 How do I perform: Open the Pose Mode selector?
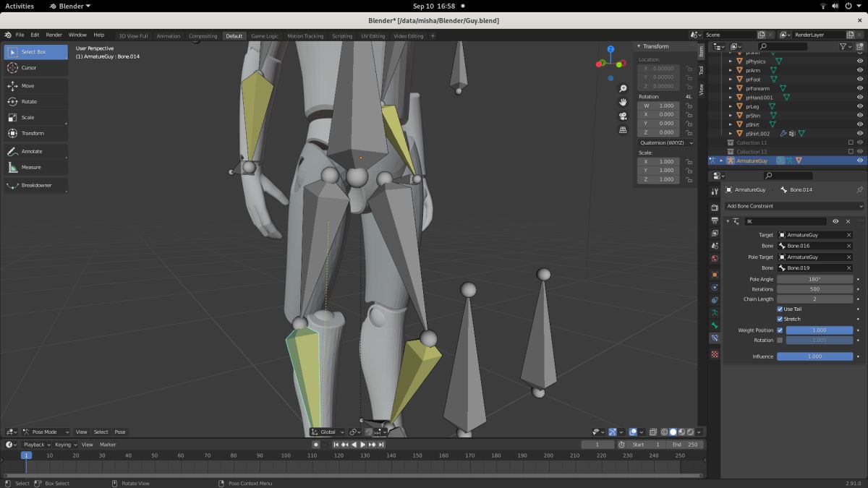point(45,432)
